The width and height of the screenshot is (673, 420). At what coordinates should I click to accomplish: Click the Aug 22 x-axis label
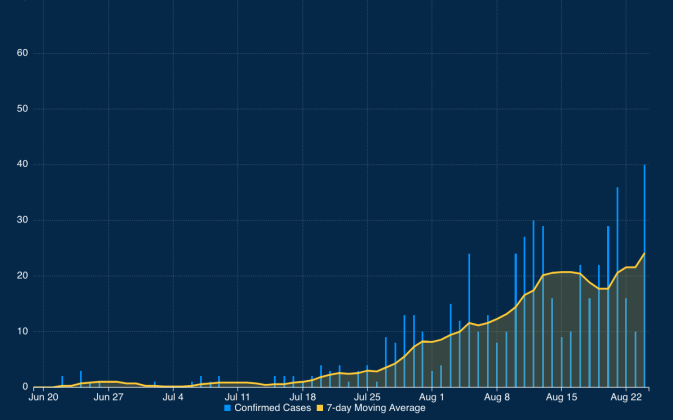pos(626,397)
